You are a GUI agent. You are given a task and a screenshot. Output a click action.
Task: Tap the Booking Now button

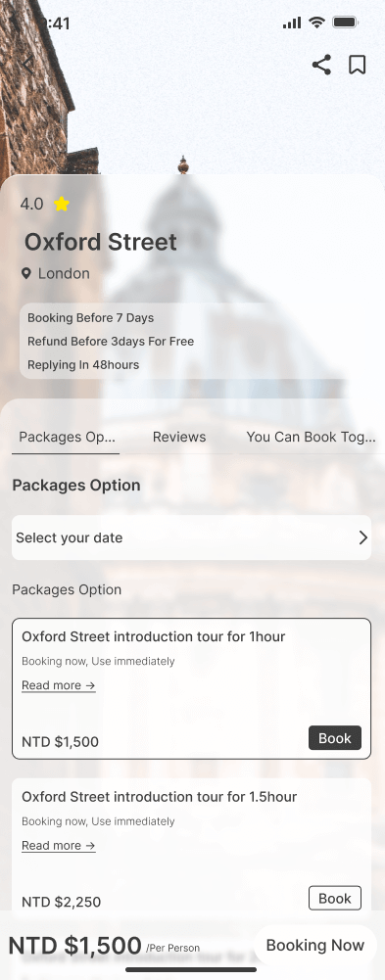tap(315, 945)
